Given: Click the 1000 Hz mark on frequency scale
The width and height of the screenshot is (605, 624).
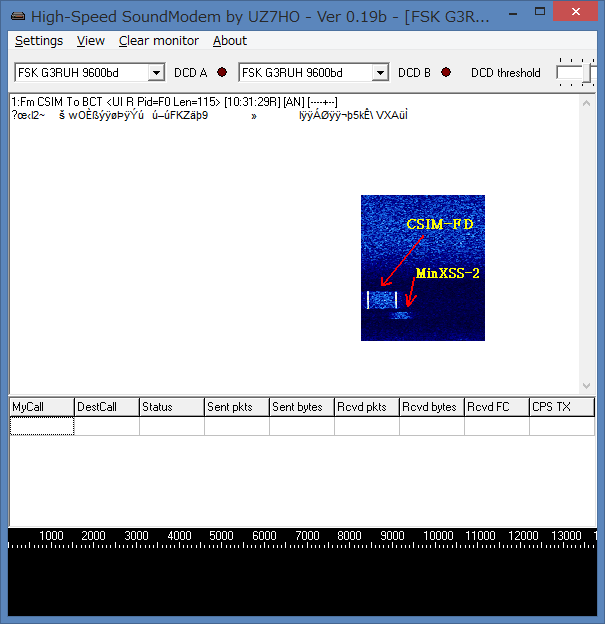Looking at the screenshot, I should pos(51,536).
